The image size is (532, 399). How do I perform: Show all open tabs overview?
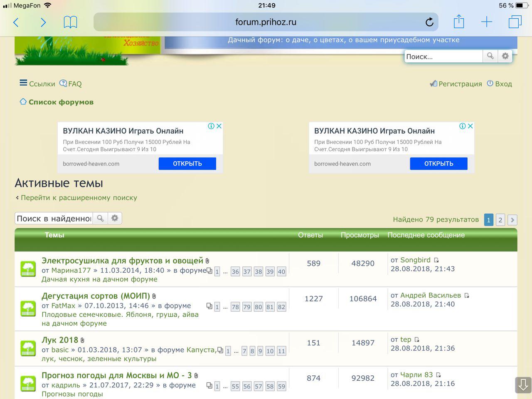tap(515, 22)
